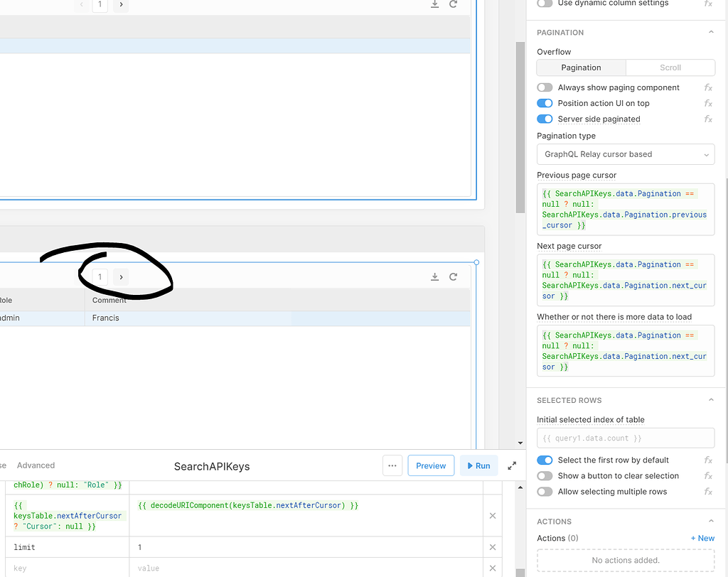The image size is (728, 577).
Task: Click download icon on upper table
Action: tap(434, 4)
